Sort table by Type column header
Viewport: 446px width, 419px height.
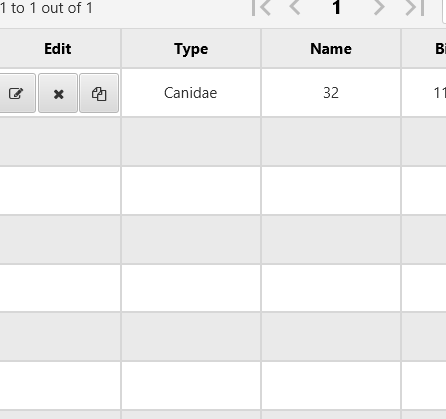191,49
